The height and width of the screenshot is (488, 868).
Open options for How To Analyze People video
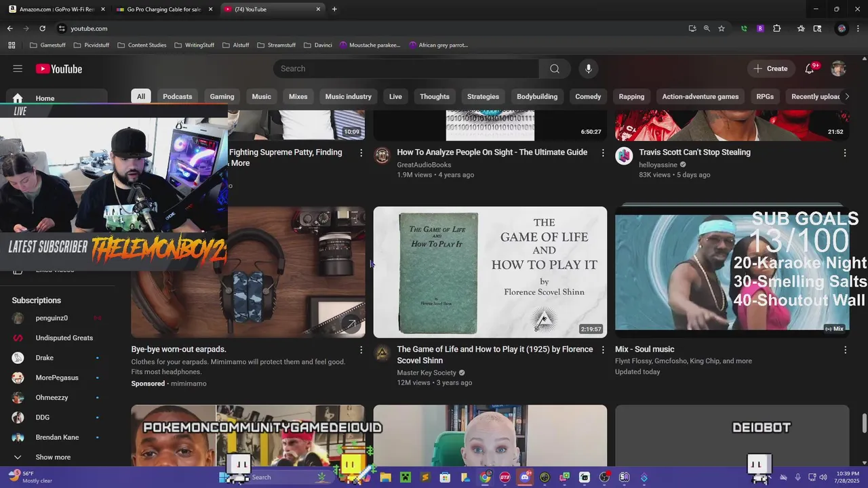603,153
